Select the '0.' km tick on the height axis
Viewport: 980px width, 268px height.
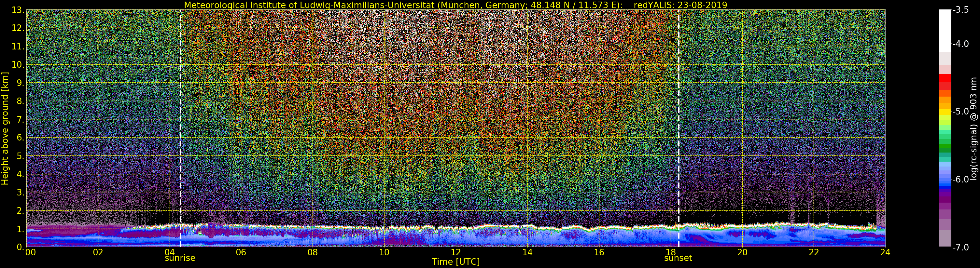pos(21,247)
